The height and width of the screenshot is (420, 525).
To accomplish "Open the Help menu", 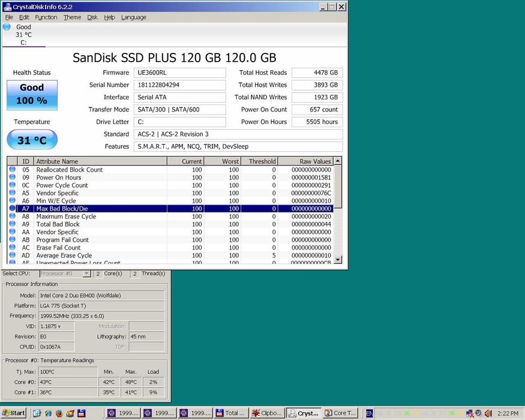I will (109, 17).
